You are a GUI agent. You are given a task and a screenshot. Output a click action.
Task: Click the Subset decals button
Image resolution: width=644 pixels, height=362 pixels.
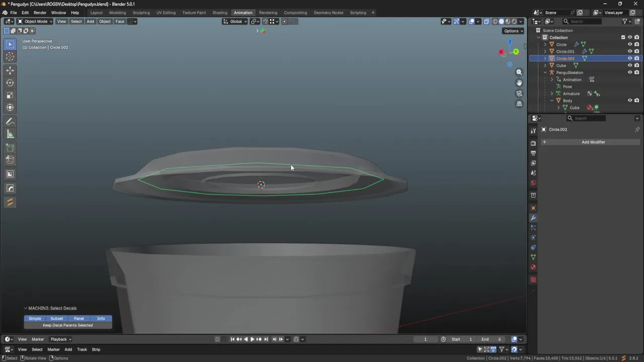point(57,319)
